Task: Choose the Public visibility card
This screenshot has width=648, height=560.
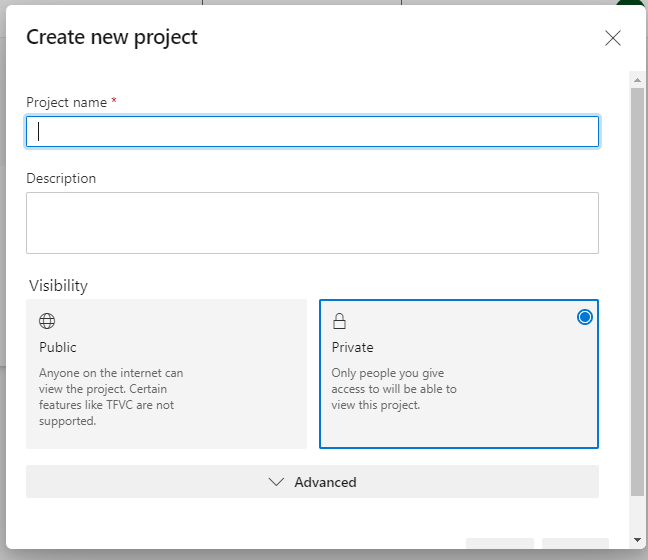Action: (x=166, y=374)
